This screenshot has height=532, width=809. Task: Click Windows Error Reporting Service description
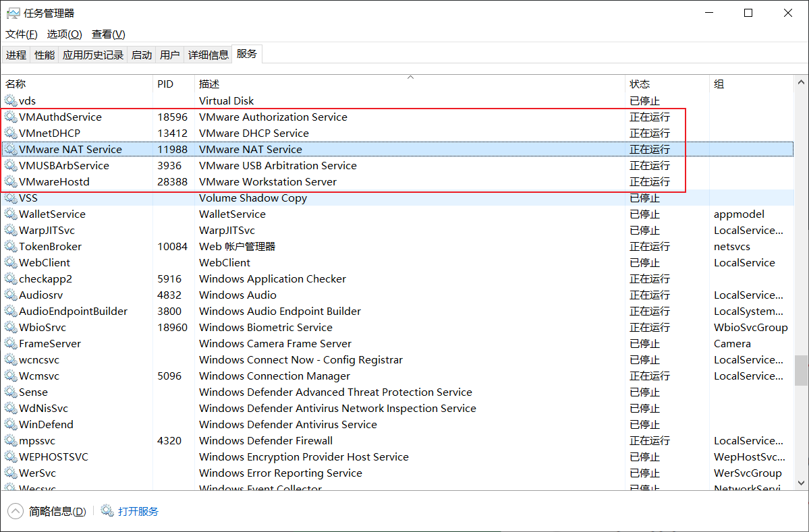coord(281,473)
